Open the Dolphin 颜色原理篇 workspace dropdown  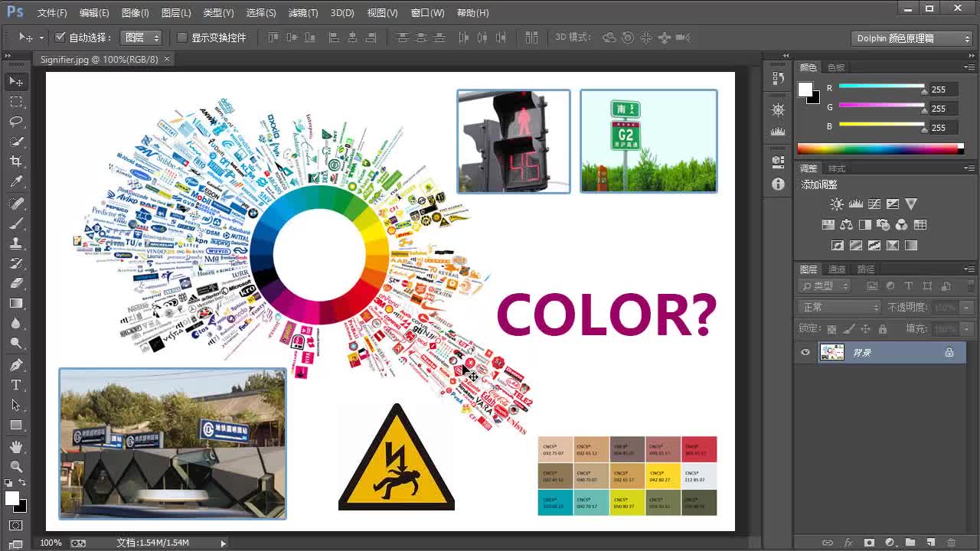pyautogui.click(x=912, y=38)
